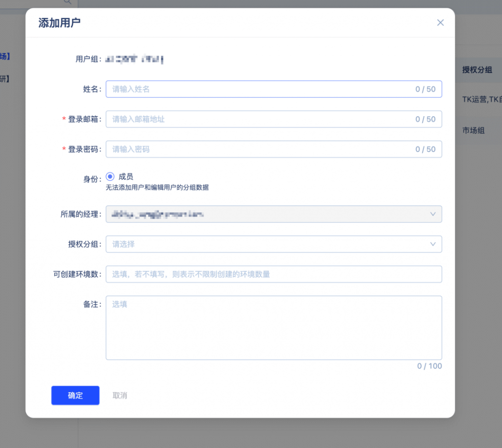This screenshot has height=448, width=502.
Task: Click 取消 to cancel adding user
Action: coord(120,396)
